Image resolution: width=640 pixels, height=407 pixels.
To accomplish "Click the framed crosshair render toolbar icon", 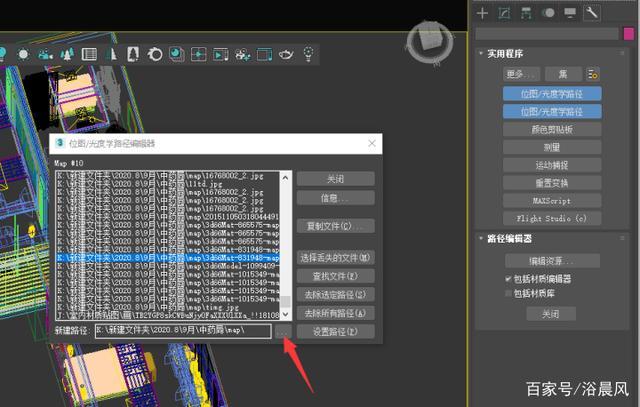I will click(x=199, y=54).
